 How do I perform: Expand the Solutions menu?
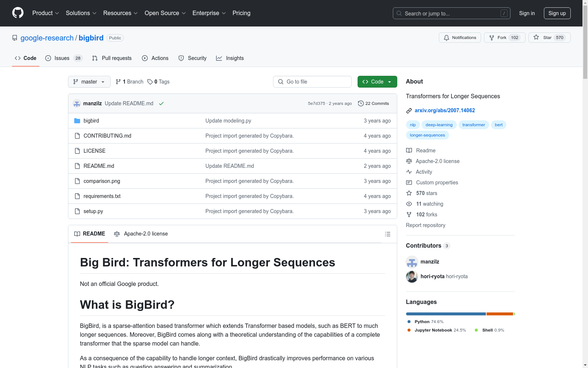pyautogui.click(x=81, y=13)
